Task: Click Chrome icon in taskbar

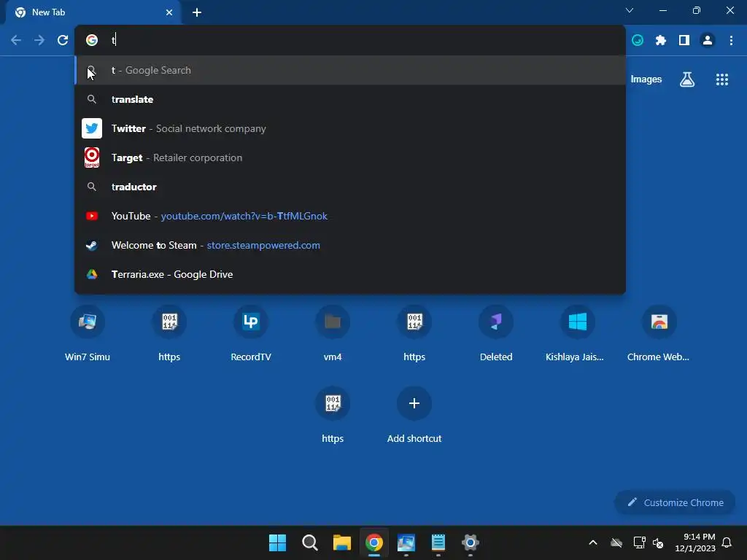Action: pyautogui.click(x=374, y=542)
